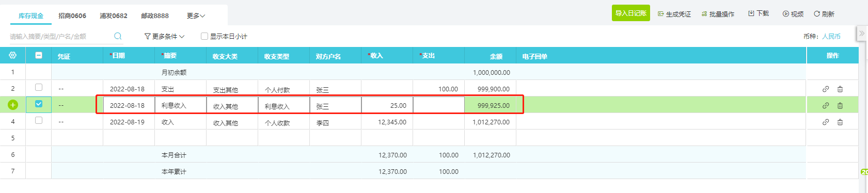
Task: Check the 支出 row 2 checkbox
Action: [x=39, y=87]
